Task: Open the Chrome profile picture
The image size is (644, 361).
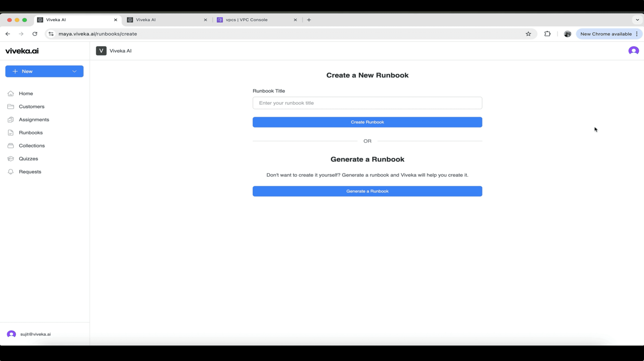Action: [x=568, y=34]
